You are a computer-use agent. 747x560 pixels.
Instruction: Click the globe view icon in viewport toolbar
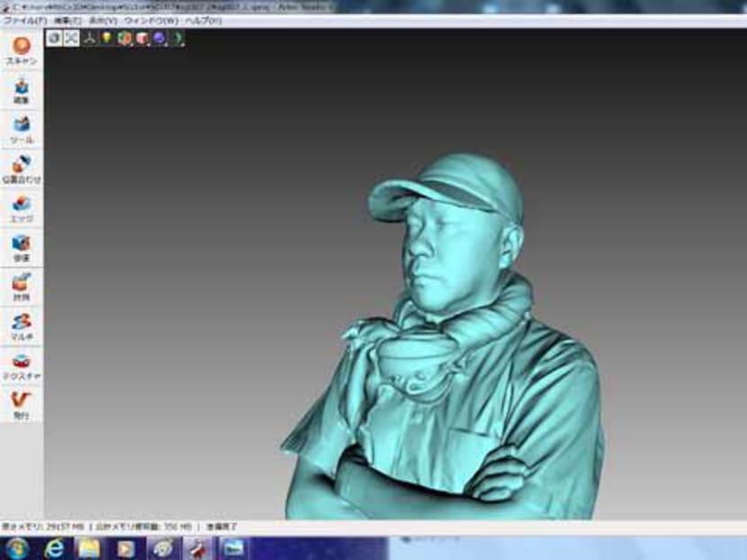click(x=54, y=38)
